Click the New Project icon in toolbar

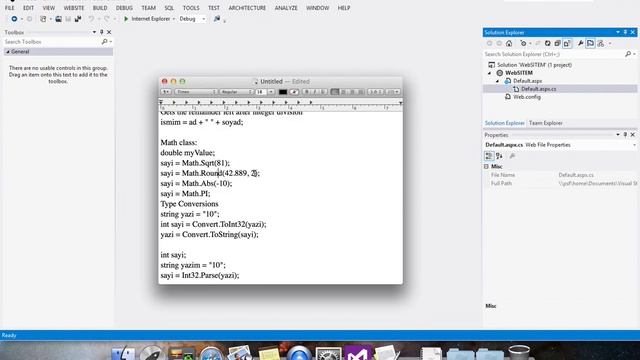coord(43,19)
